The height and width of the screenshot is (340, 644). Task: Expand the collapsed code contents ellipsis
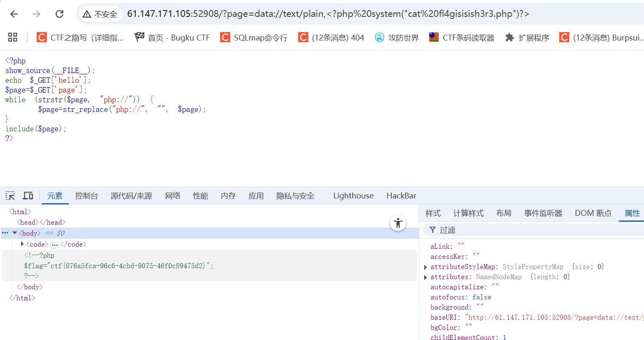tap(54, 245)
